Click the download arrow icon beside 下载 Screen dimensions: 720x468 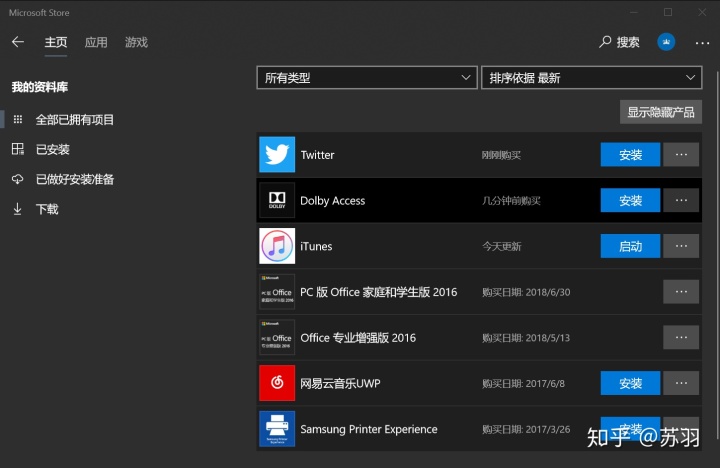point(17,209)
